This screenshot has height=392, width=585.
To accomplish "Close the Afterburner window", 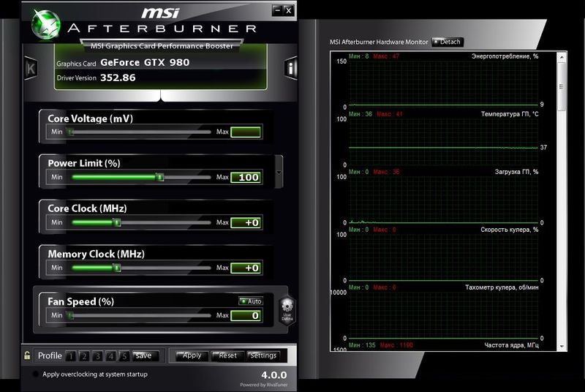I will [289, 10].
